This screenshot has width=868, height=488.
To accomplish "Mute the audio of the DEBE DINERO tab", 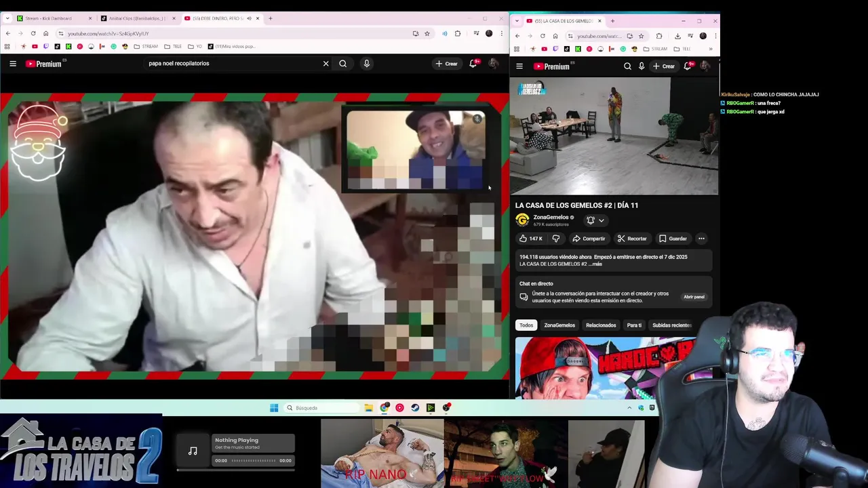I will [249, 18].
